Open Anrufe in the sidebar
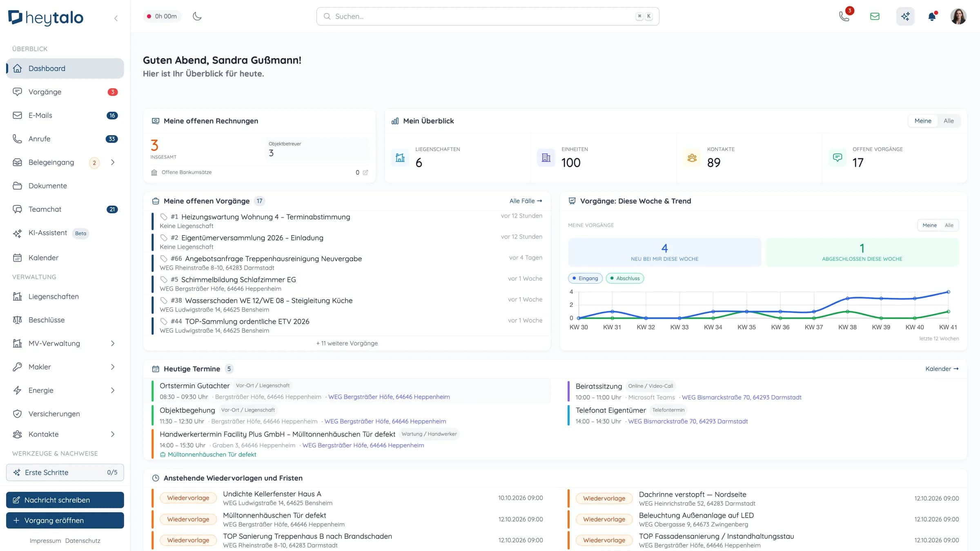 [x=65, y=139]
